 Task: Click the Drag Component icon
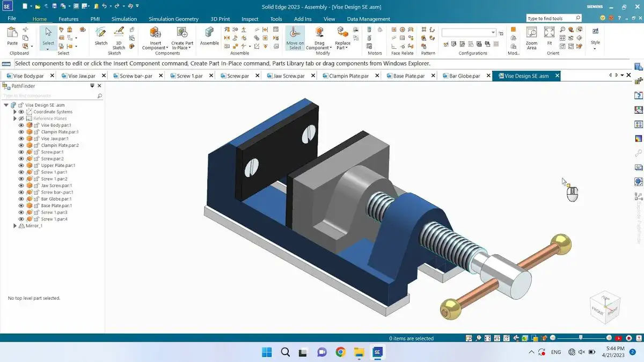pos(319,33)
